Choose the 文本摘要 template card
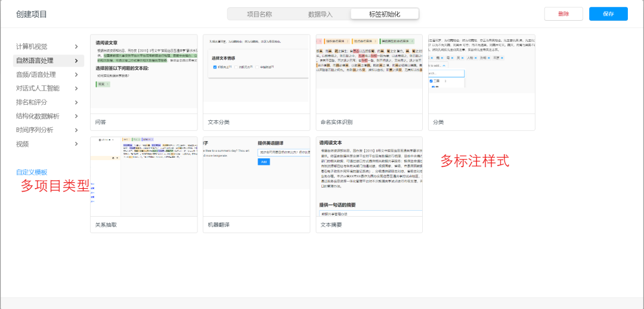Screen dimensions: 644x309 tap(369, 177)
